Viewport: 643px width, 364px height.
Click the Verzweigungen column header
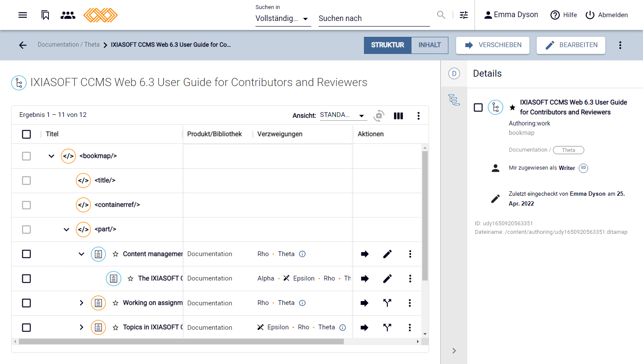280,134
